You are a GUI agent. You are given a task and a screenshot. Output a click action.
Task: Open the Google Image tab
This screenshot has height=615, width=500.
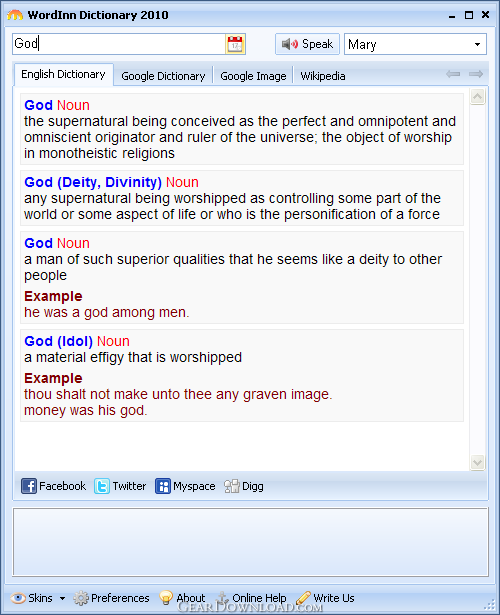point(253,76)
